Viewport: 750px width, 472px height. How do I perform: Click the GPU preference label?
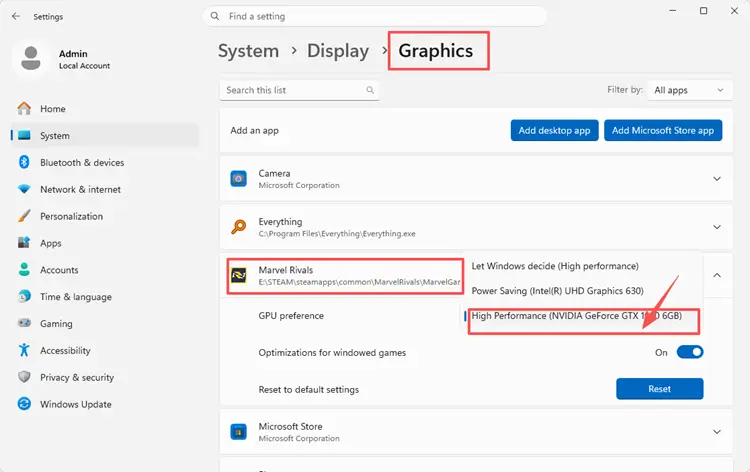click(291, 316)
